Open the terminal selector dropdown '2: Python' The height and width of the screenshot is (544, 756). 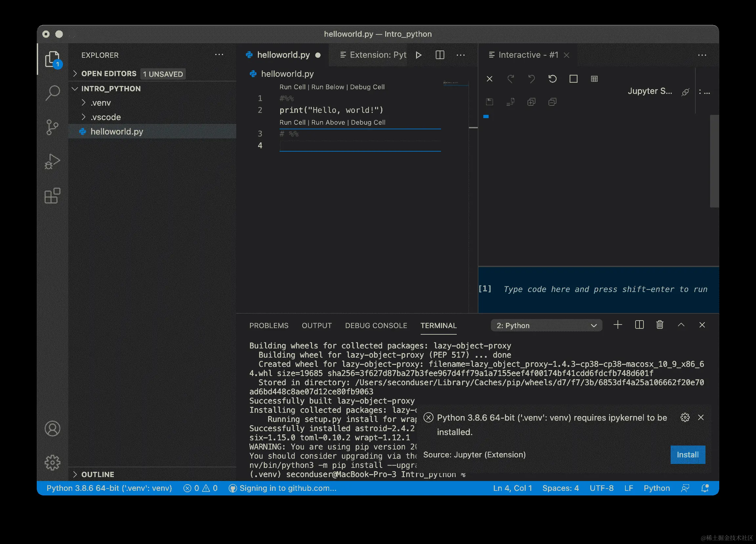pyautogui.click(x=546, y=325)
